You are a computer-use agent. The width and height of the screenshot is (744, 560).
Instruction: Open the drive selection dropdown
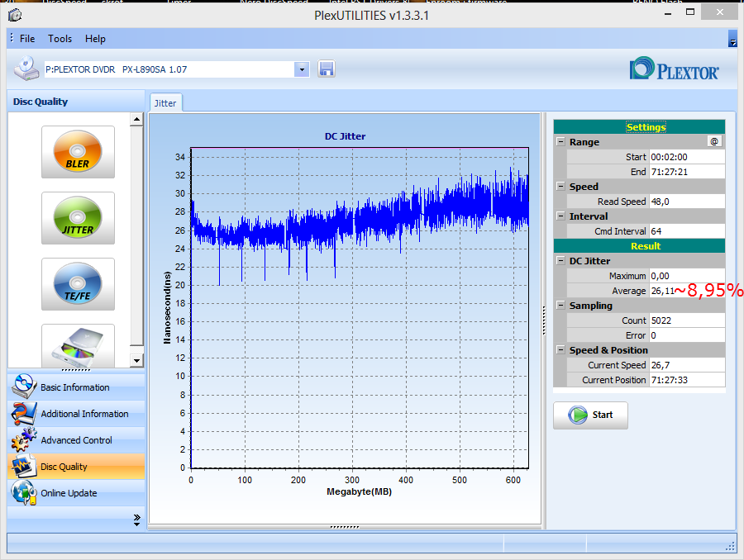coord(302,69)
